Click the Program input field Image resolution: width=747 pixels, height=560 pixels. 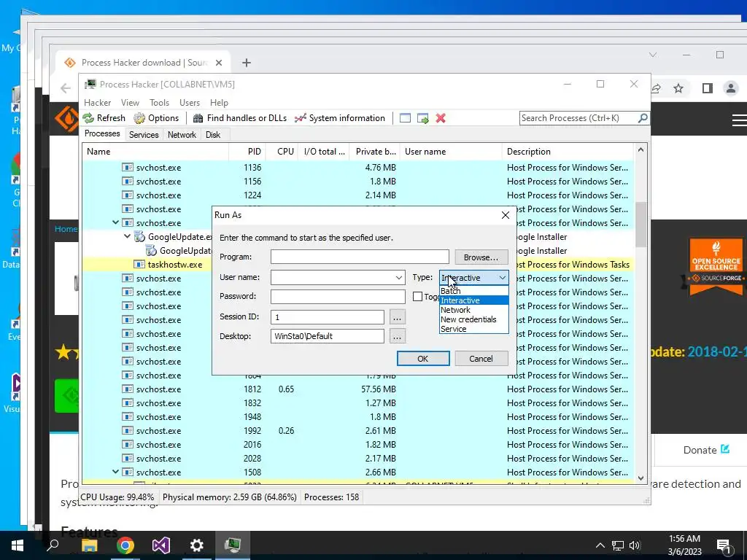pyautogui.click(x=360, y=257)
